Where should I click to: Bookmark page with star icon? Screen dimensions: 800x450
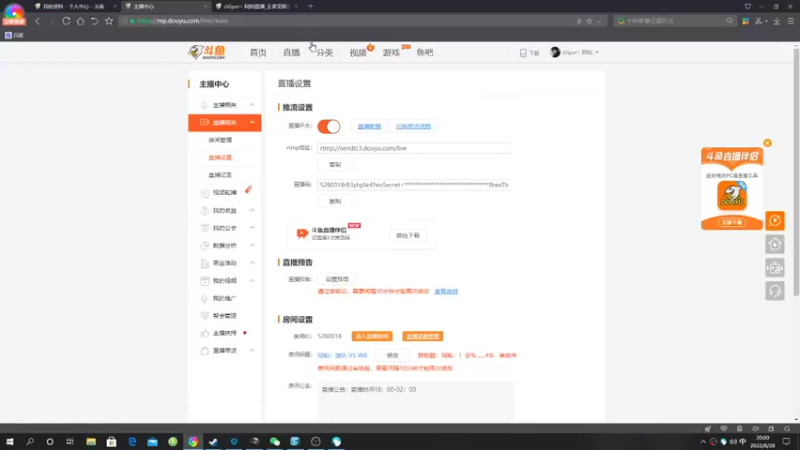109,21
